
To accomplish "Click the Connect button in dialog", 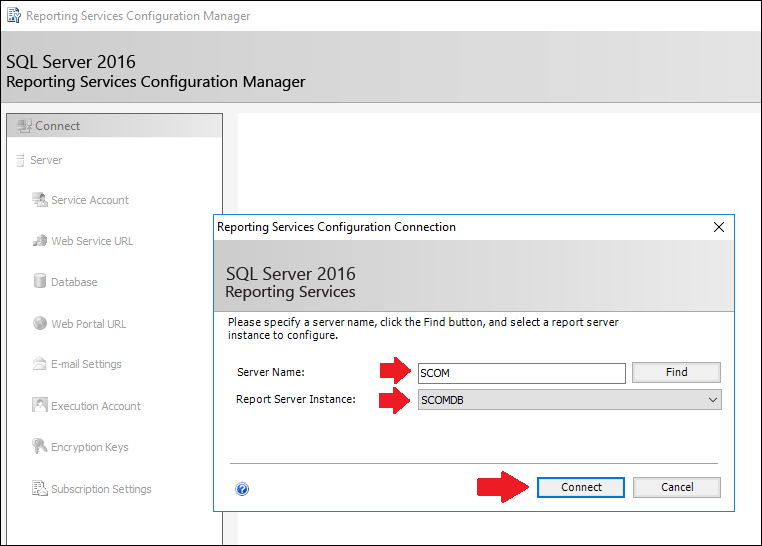I will (x=581, y=487).
